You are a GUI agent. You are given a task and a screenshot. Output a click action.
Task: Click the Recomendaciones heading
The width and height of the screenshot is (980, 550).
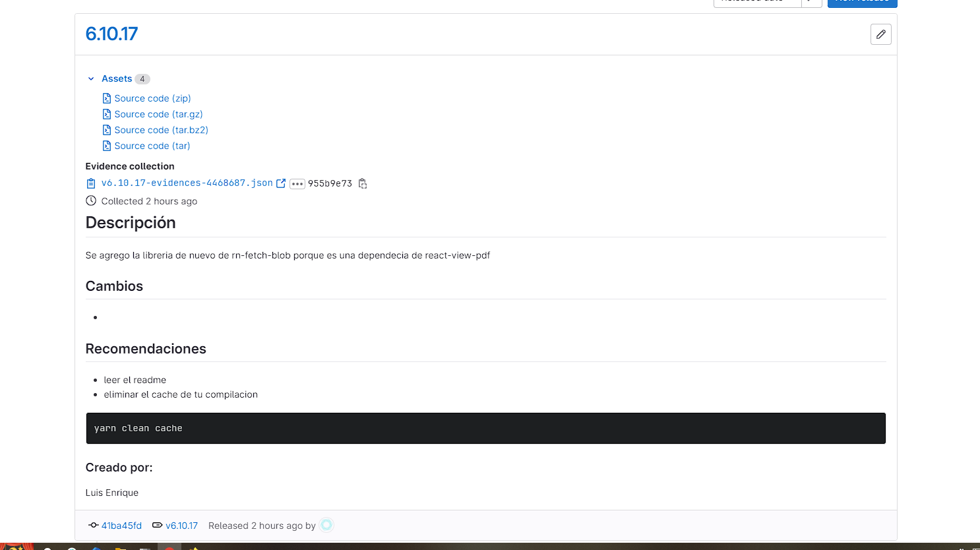point(146,349)
